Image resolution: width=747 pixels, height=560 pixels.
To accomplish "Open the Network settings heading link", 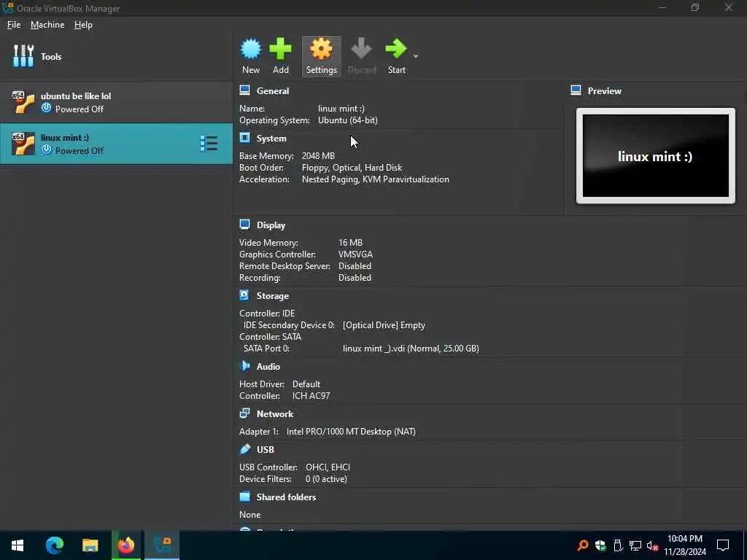I will (x=275, y=414).
